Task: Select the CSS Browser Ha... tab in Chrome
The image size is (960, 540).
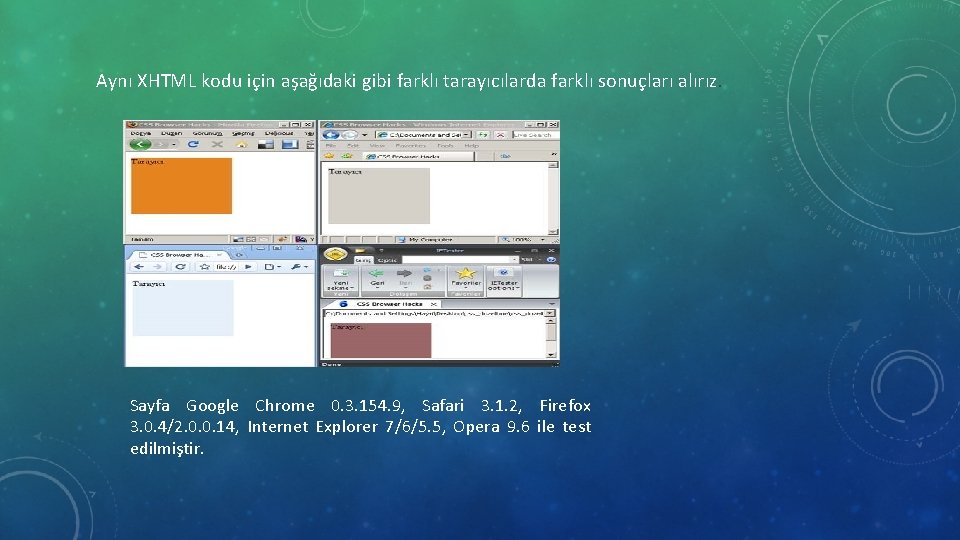Action: click(x=179, y=255)
